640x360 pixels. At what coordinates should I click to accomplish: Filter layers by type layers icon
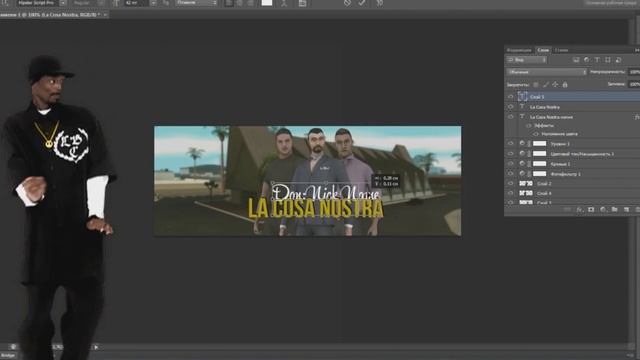click(597, 60)
